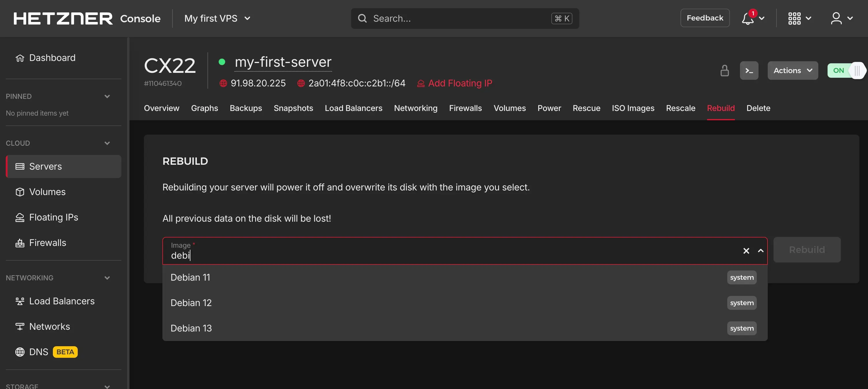Image resolution: width=868 pixels, height=389 pixels.
Task: Open the notifications bell
Action: click(748, 18)
